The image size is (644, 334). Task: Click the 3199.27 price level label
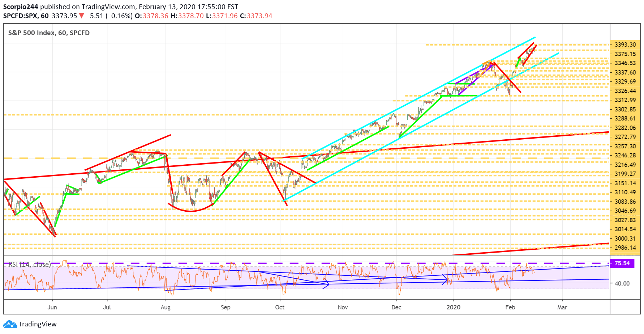(625, 174)
